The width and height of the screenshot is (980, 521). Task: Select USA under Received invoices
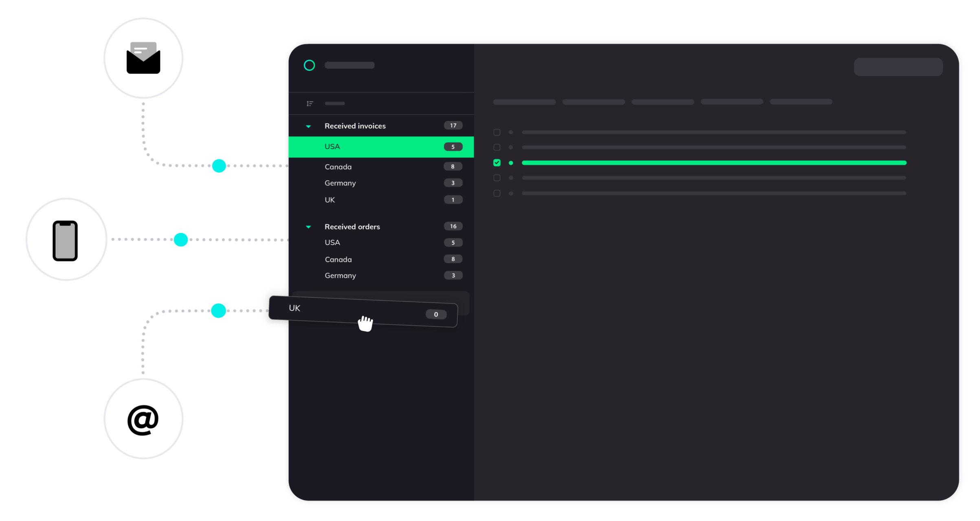[x=381, y=147]
